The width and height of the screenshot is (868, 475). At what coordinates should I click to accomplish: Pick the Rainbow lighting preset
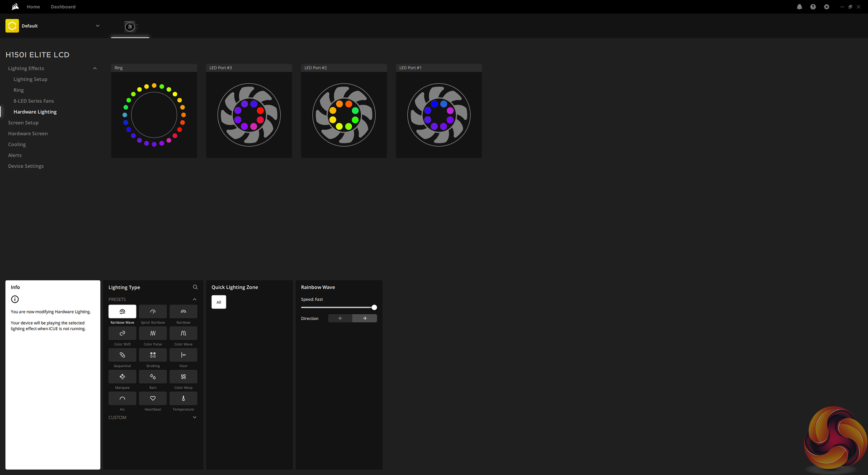[x=183, y=312]
